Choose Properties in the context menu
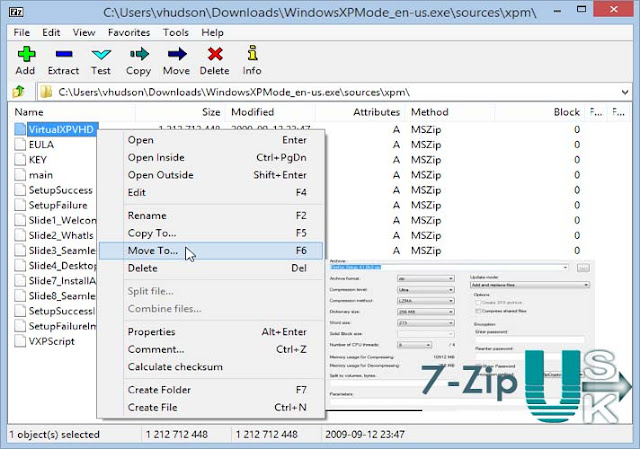The height and width of the screenshot is (449, 640). (x=211, y=332)
